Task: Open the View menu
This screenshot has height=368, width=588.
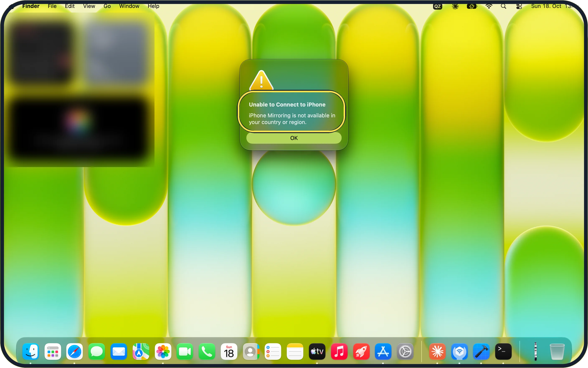Action: click(89, 6)
